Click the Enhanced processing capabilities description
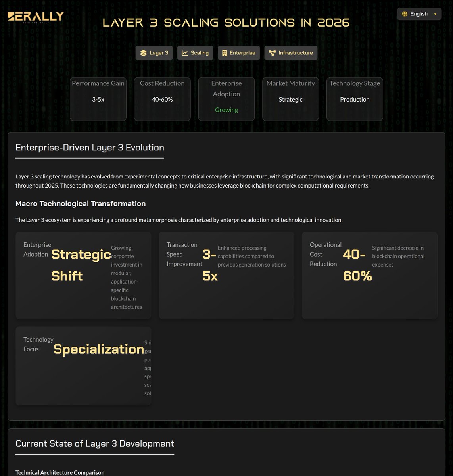Viewport: 453px width, 476px height. point(252,256)
